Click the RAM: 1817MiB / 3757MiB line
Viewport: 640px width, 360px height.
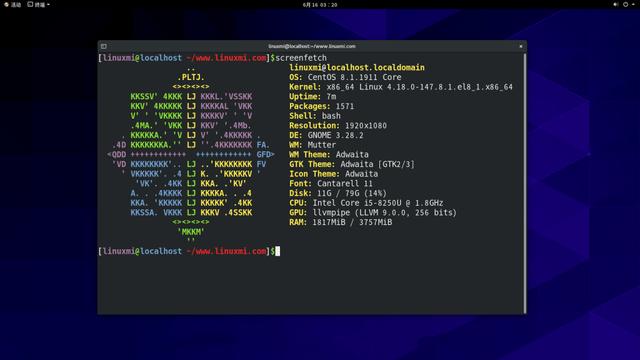coord(341,222)
